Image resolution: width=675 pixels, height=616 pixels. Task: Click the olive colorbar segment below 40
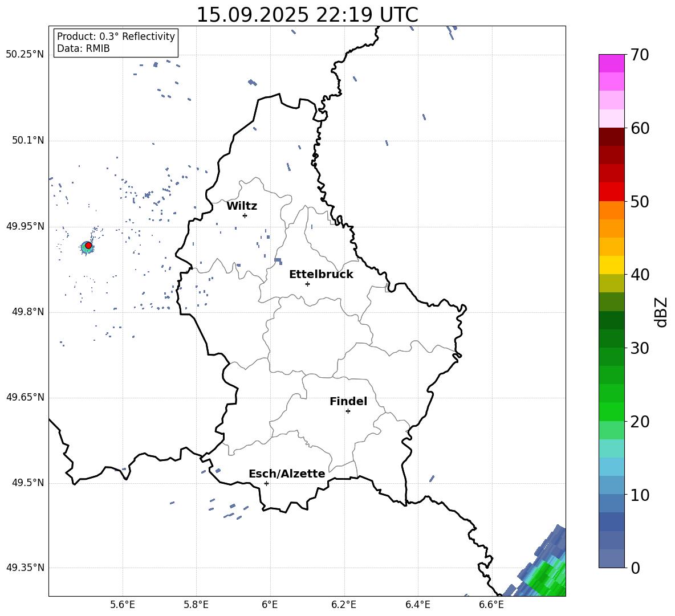611,283
